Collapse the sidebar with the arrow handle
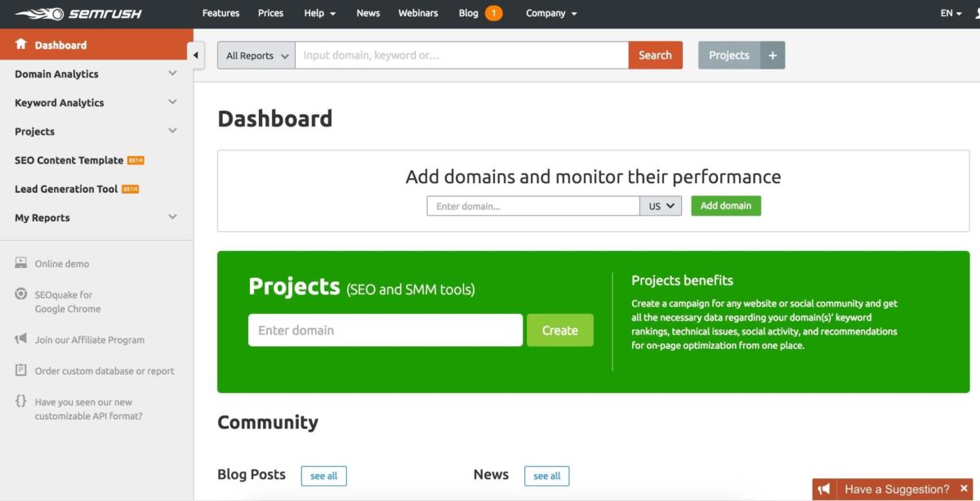Image resolution: width=980 pixels, height=501 pixels. 195,55
